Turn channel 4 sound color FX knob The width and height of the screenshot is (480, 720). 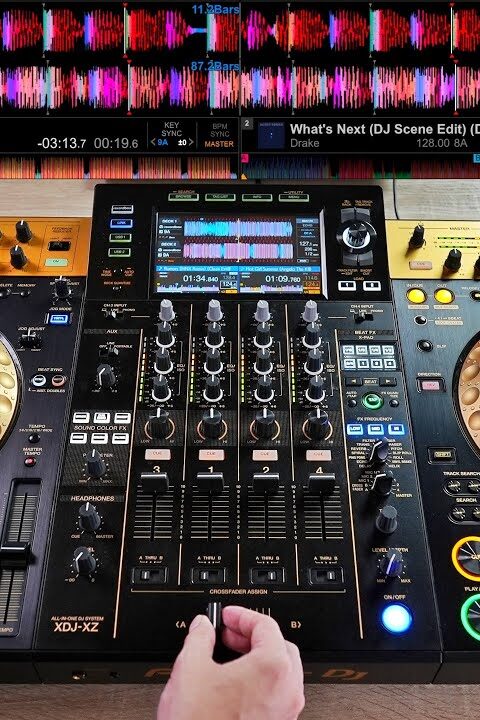(318, 423)
